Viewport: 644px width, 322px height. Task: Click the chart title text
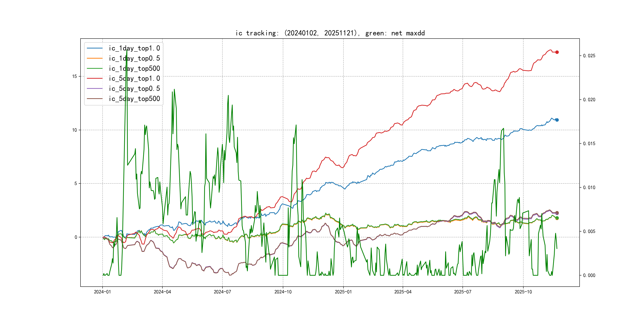(x=330, y=33)
